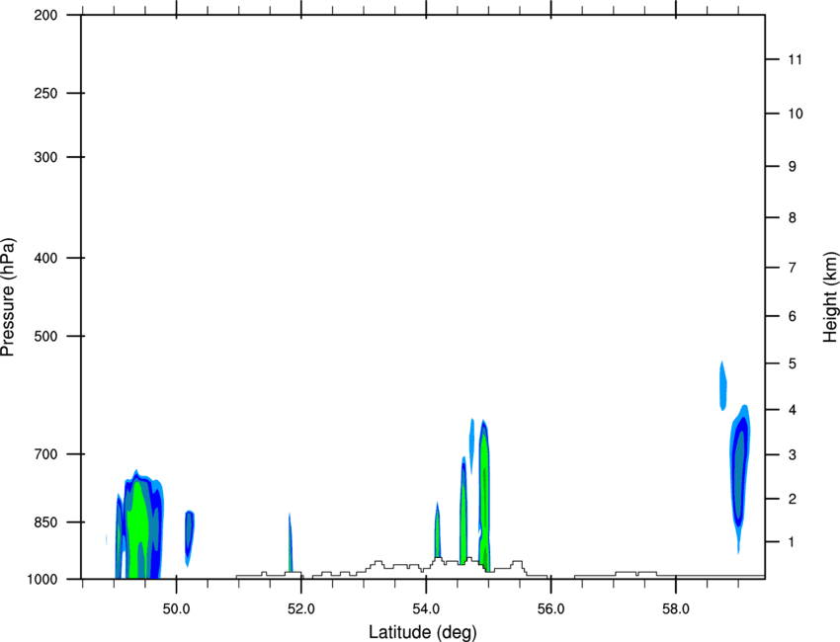Click pressure label 1000
The width and height of the screenshot is (840, 642).
click(42, 579)
